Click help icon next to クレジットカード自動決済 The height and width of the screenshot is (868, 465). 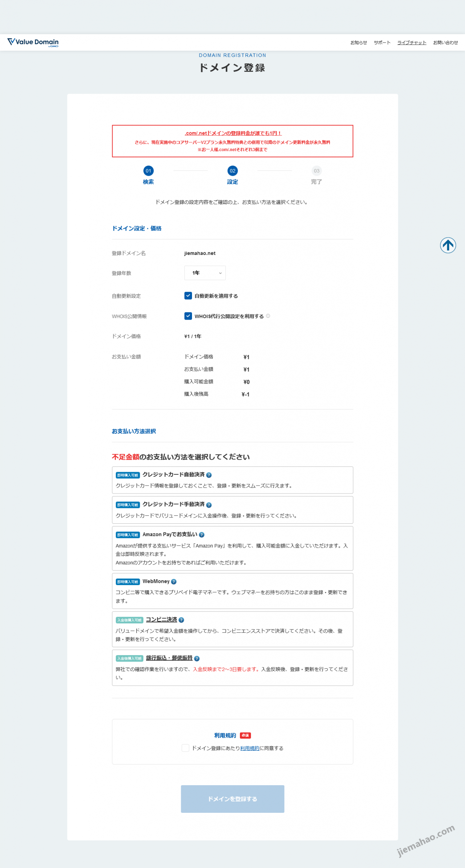tap(209, 475)
